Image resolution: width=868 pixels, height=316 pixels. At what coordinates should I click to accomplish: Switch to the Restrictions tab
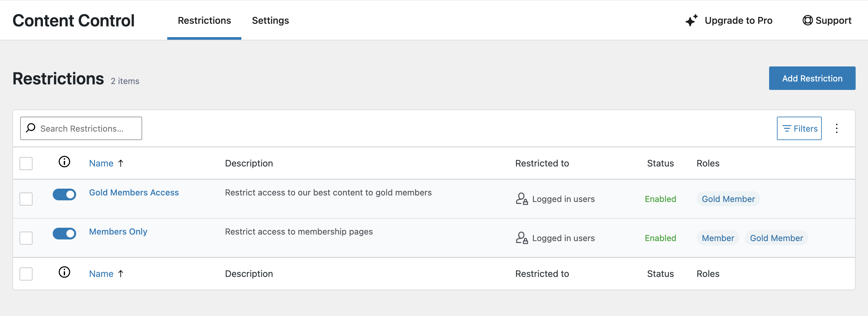pos(204,21)
